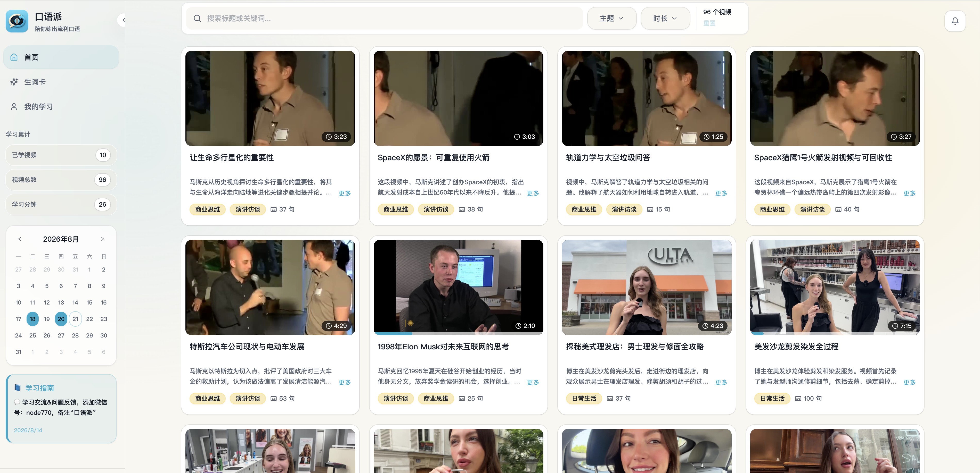Expand description of 特斯拉汽车公司 card with 更多
The image size is (980, 473).
pos(344,382)
